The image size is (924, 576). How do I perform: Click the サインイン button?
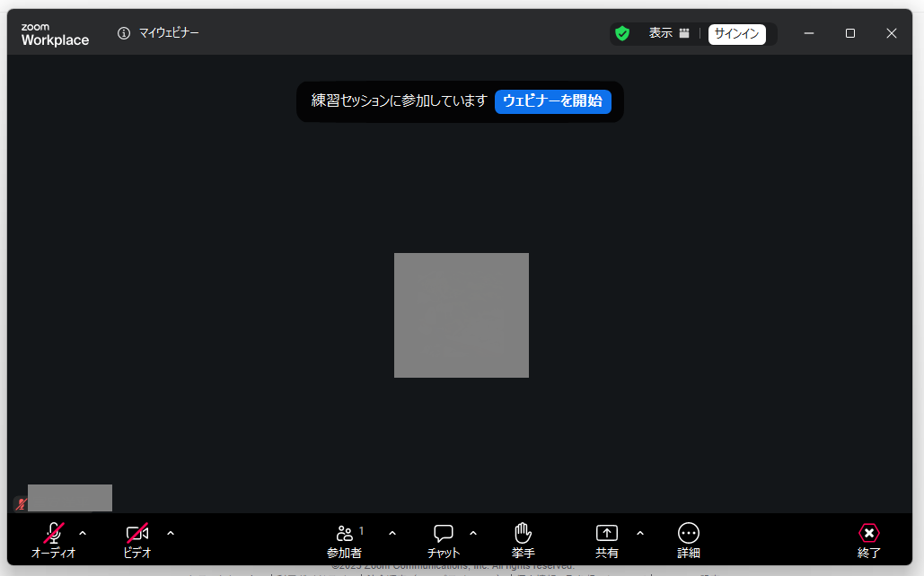click(x=736, y=34)
